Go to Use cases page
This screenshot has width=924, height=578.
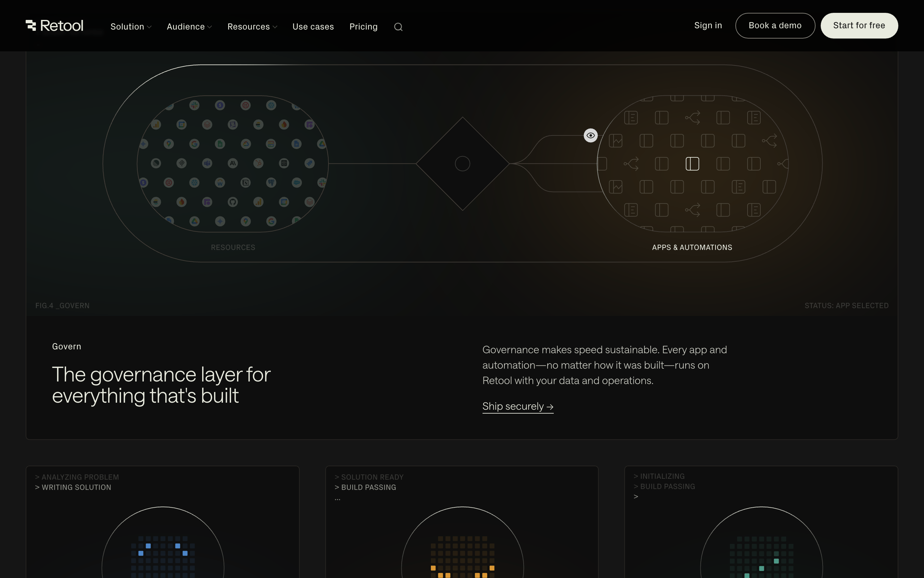(313, 27)
